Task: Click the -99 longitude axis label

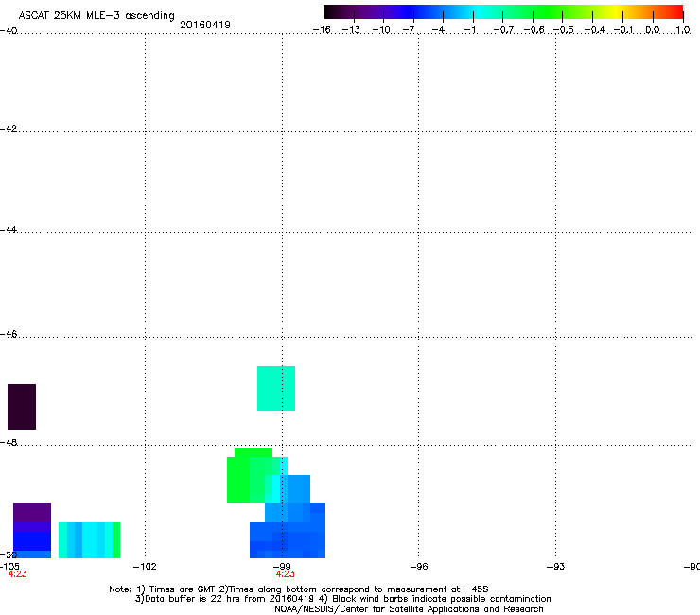Action: coord(282,567)
